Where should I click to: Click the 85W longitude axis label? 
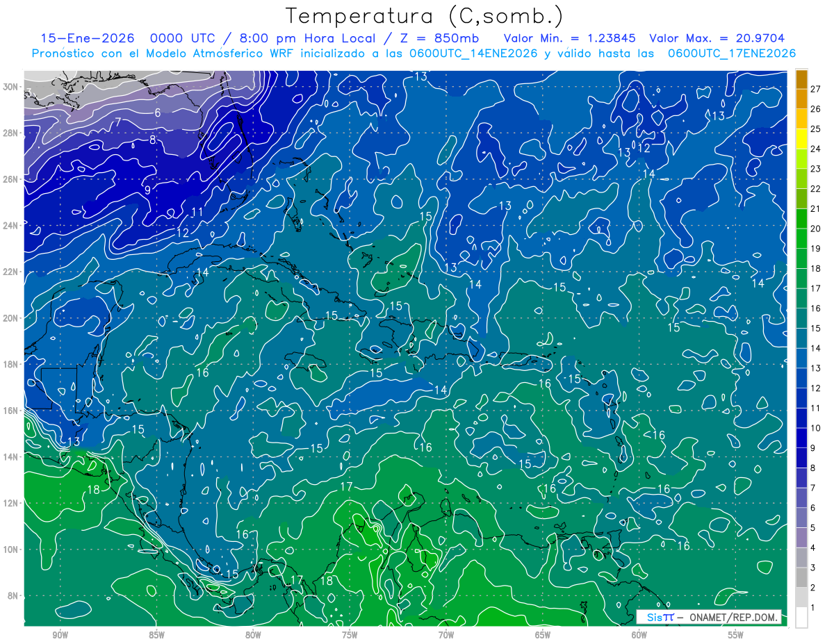156,635
